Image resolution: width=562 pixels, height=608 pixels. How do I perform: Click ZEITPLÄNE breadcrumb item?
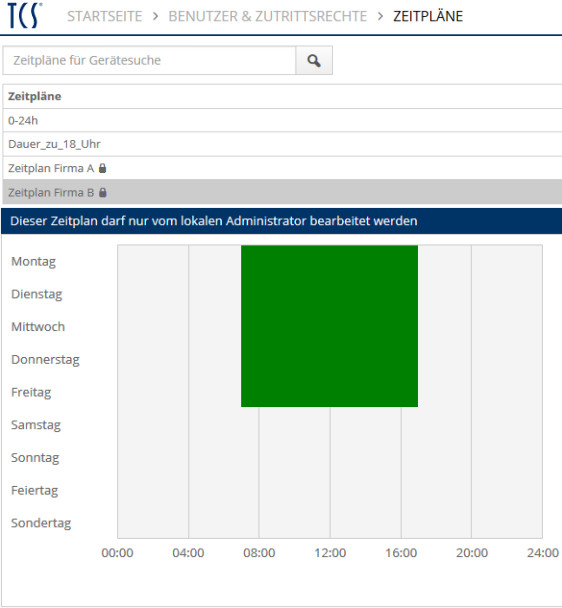coord(428,16)
